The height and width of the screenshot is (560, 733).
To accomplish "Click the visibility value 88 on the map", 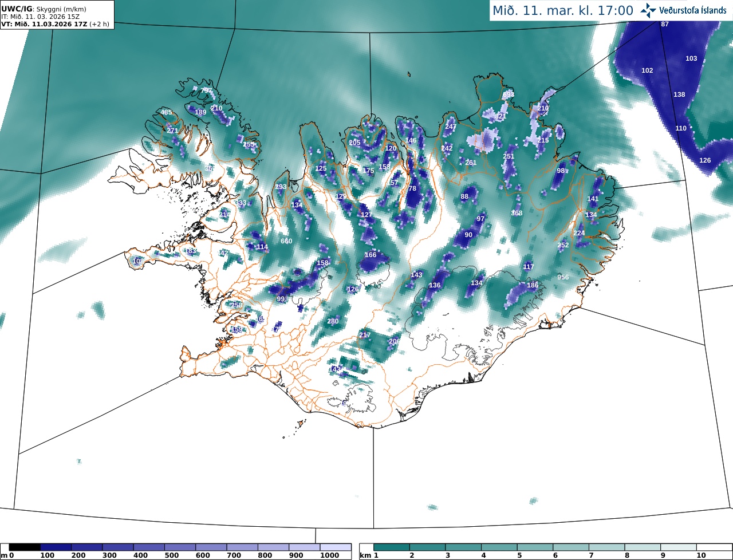I will [464, 197].
